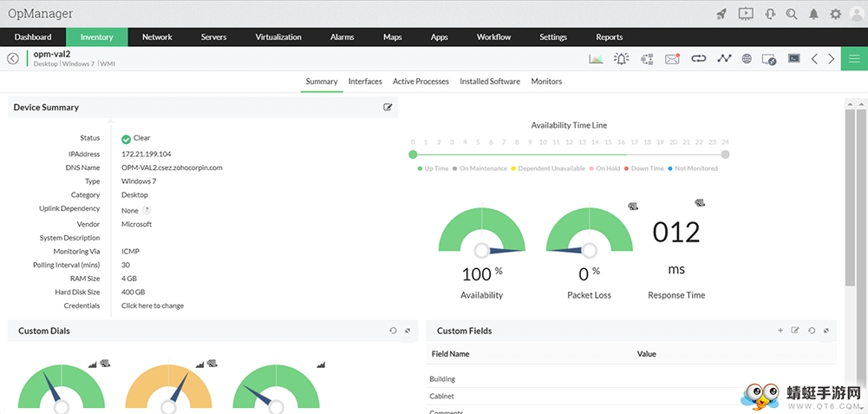This screenshot has width=868, height=414.
Task: Click the IP address 172.21.199.104
Action: (147, 154)
